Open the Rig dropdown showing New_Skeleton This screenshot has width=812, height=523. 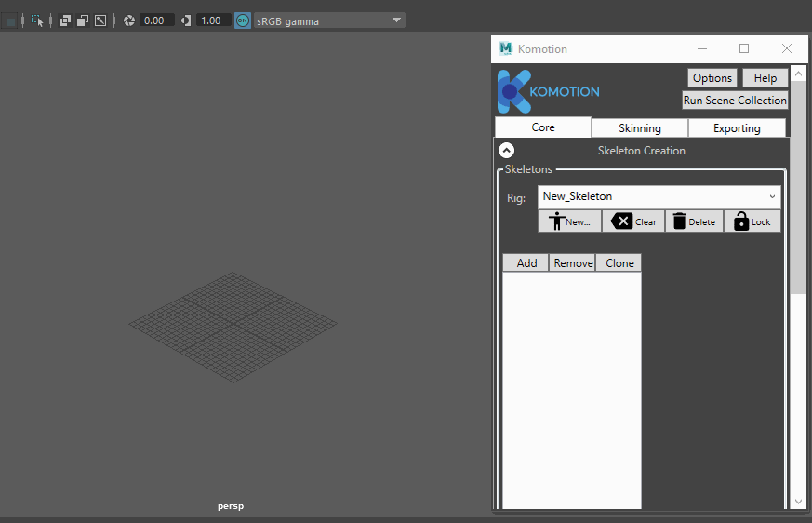[659, 197]
